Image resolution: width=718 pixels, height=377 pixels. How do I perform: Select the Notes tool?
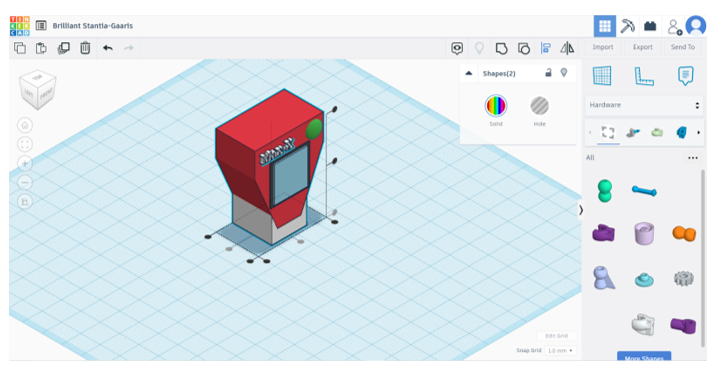[685, 76]
